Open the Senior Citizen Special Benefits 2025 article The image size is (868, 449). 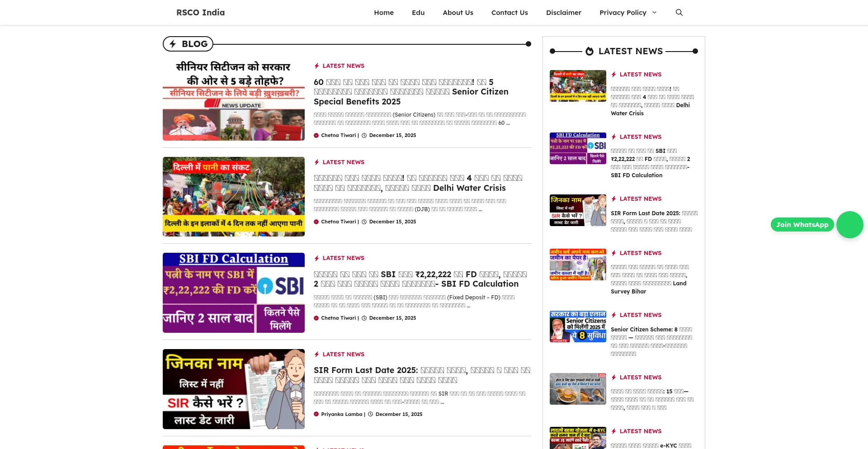pos(411,91)
